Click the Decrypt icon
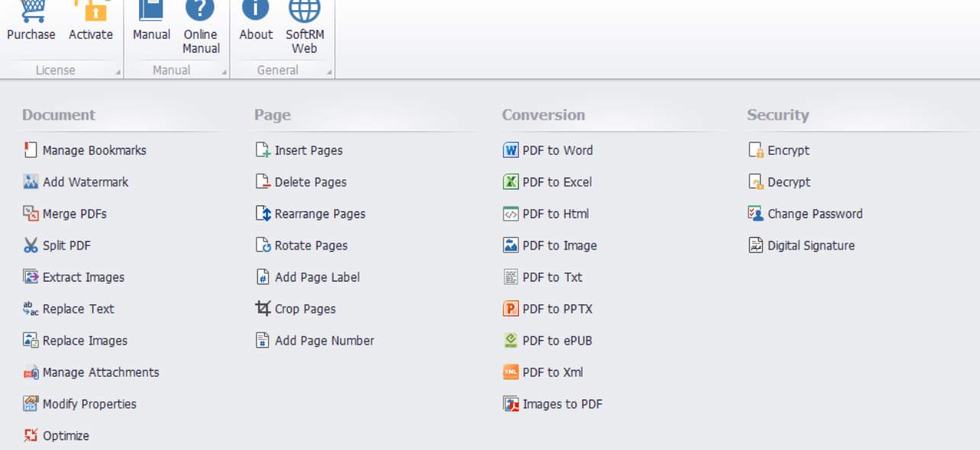The height and width of the screenshot is (450, 980). [756, 182]
